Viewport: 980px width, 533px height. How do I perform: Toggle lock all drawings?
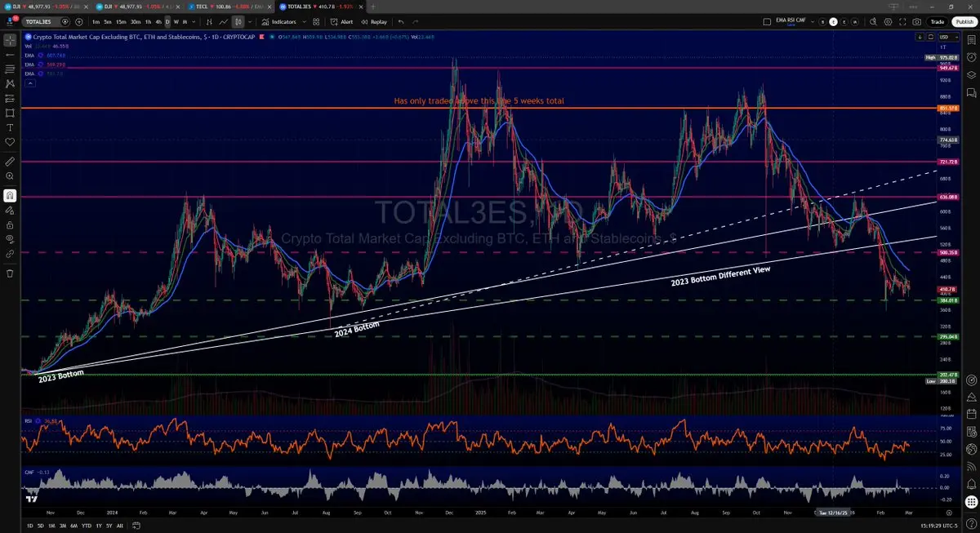(10, 224)
